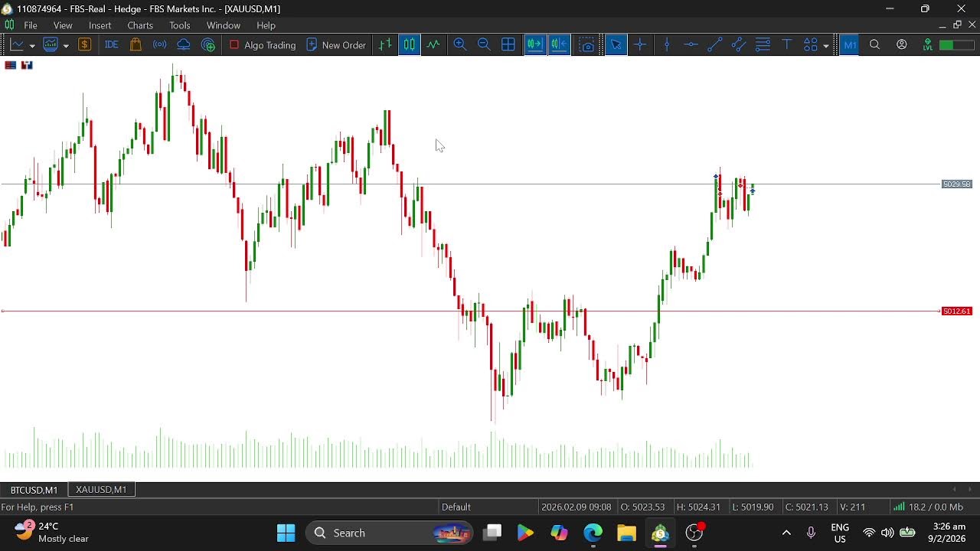Image resolution: width=980 pixels, height=551 pixels.
Task: Select the Fibonacci retracement tool
Action: [763, 45]
